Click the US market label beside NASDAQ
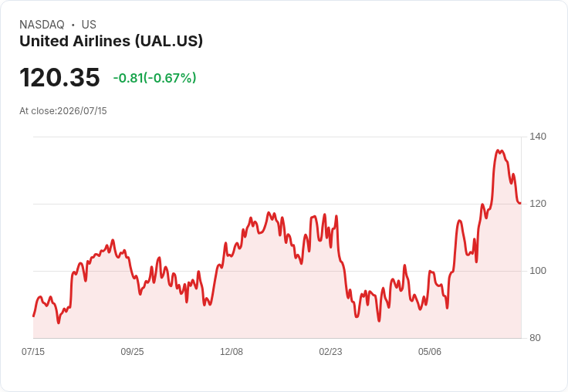The image size is (568, 392). pos(89,25)
